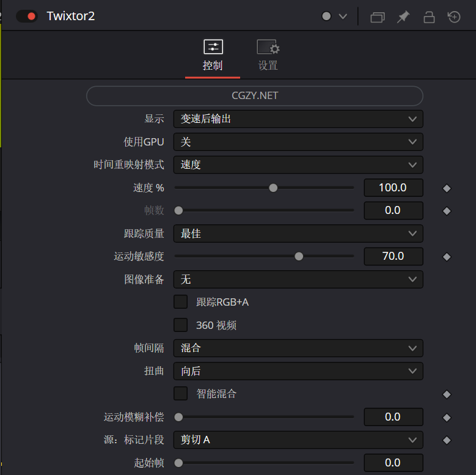Screen dimensions: 476x475
Task: Enable the 智能混合 checkbox
Action: click(181, 394)
